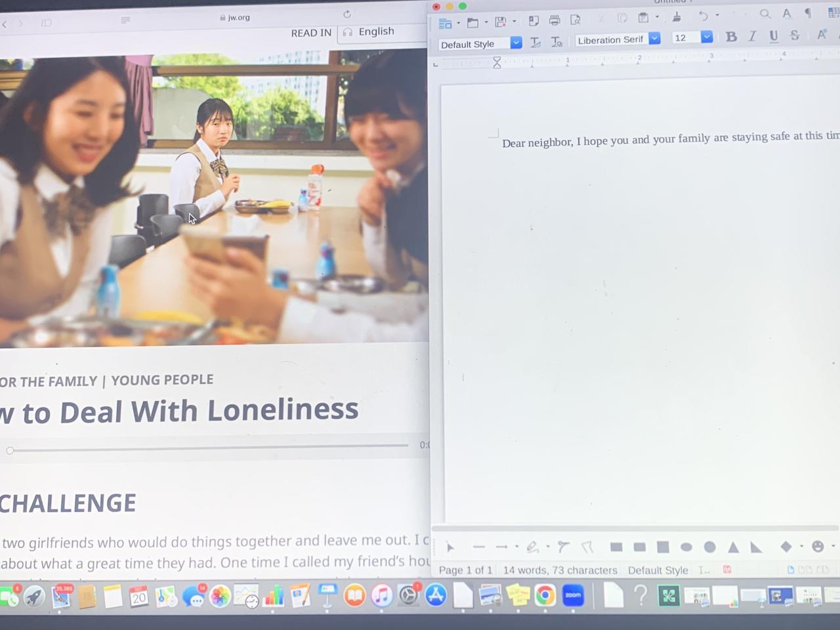The width and height of the screenshot is (840, 630).
Task: Open the English language selector on jw.org
Action: coord(383,32)
